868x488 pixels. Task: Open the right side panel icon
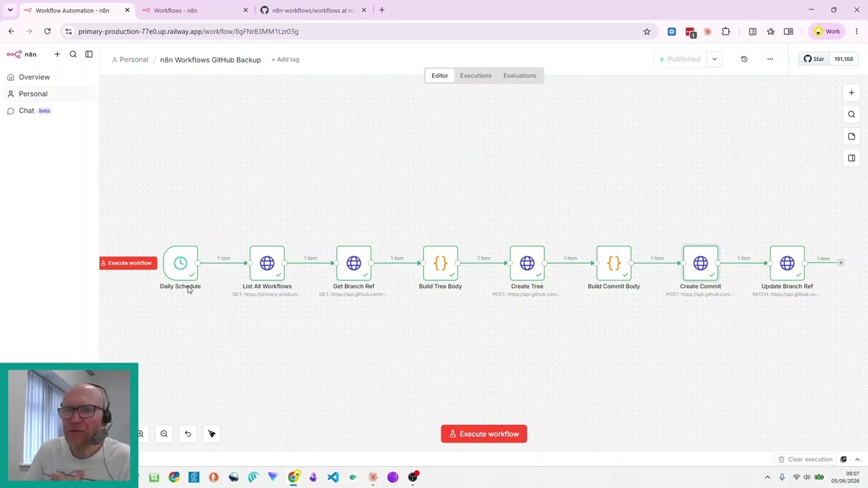(x=852, y=158)
